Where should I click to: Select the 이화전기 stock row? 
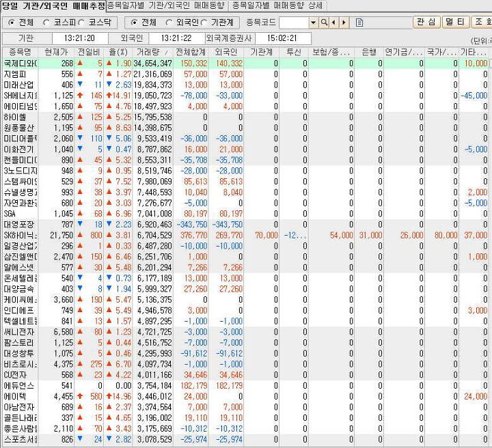(x=245, y=150)
